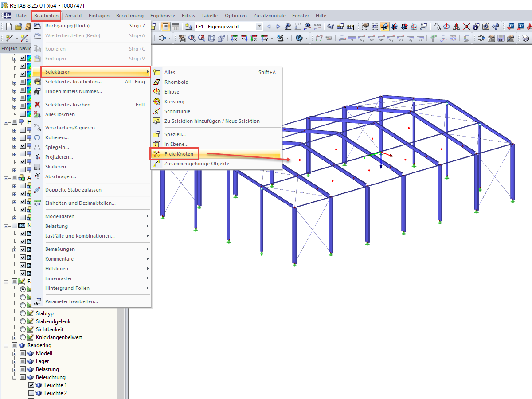Click the isometric cube view icon
This screenshot has width=532, height=399.
pos(211,39)
